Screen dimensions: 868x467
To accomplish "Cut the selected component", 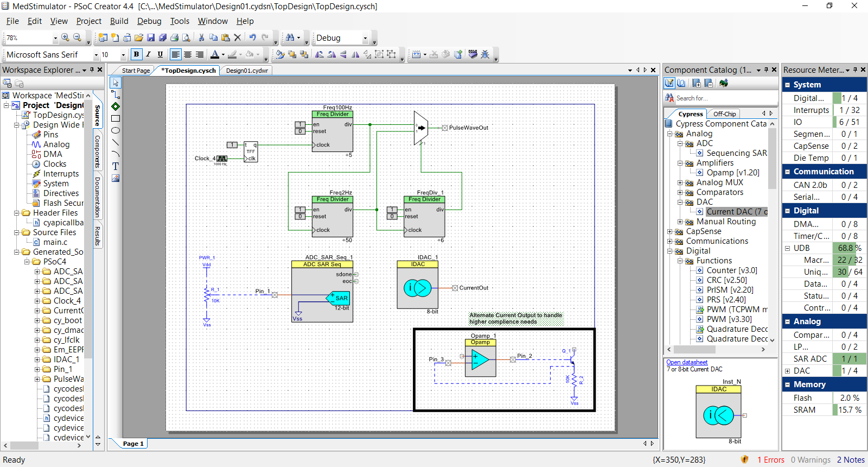I will tap(201, 37).
